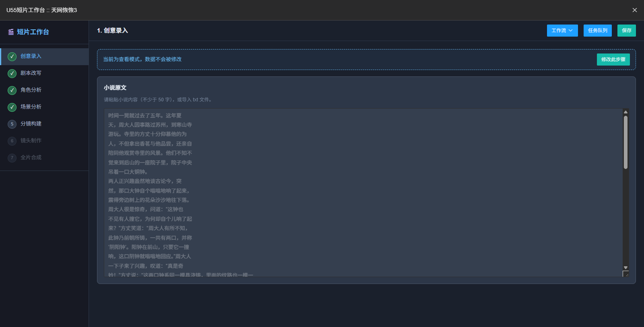644x327 pixels.
Task: Click the window title U55短片工作台 :: 天网恢恢3
Action: pos(41,10)
